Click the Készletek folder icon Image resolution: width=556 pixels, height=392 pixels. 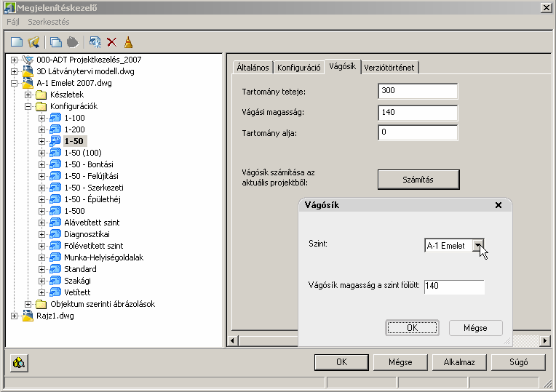coord(41,95)
